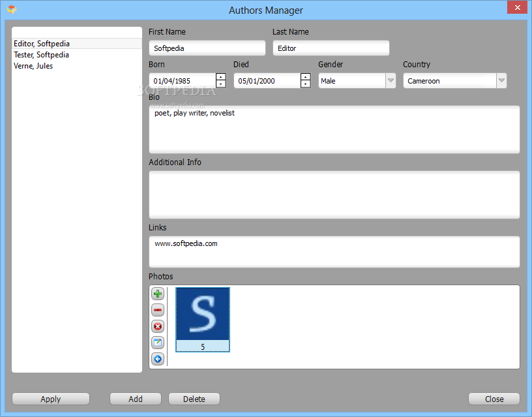This screenshot has width=532, height=417.
Task: Select Verne, Jules in the authors list
Action: point(77,66)
